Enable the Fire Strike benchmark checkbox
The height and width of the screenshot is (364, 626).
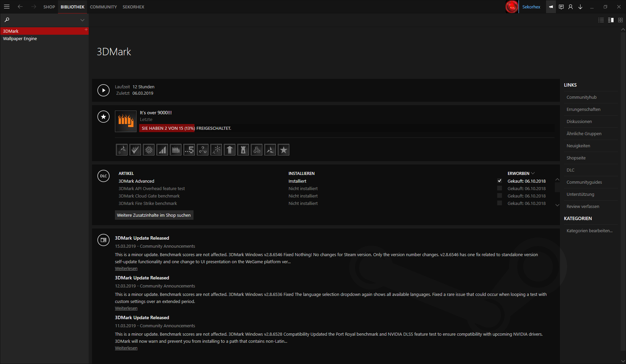pyautogui.click(x=500, y=203)
